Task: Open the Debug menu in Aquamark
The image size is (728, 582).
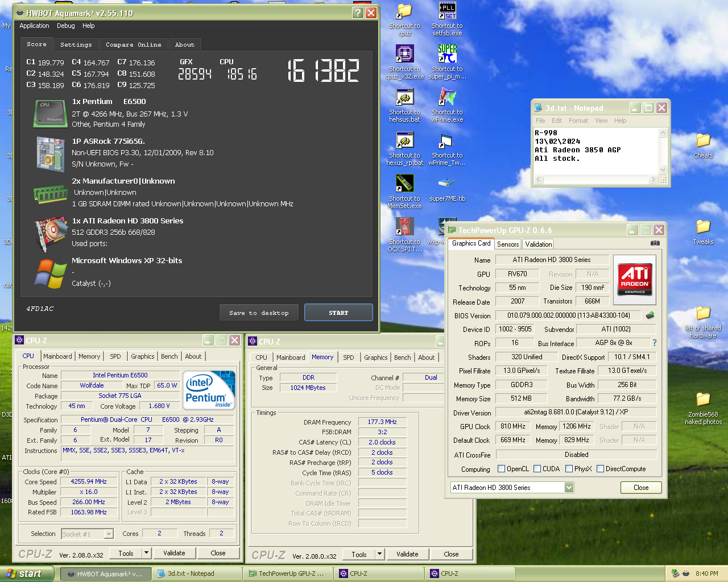Action: coord(65,26)
